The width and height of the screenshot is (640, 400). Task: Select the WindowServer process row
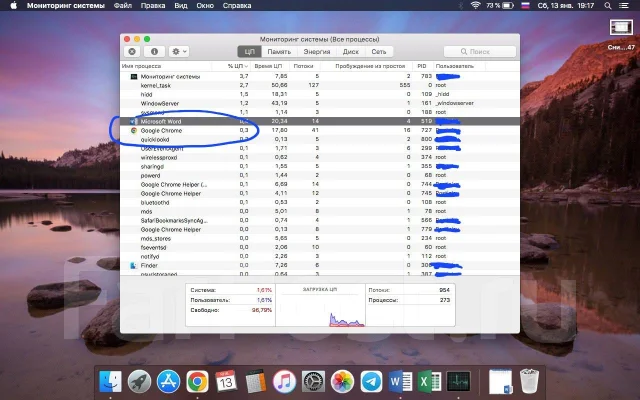[320, 103]
